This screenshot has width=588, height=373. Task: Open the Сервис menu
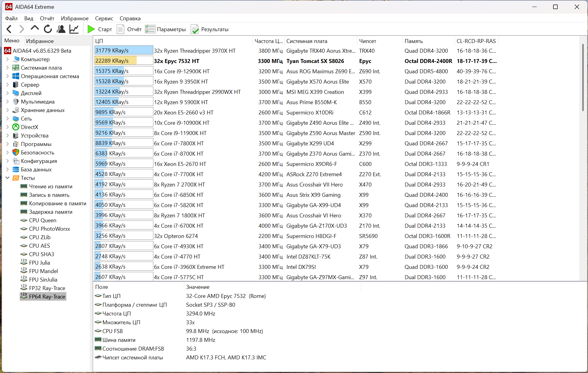click(x=104, y=18)
